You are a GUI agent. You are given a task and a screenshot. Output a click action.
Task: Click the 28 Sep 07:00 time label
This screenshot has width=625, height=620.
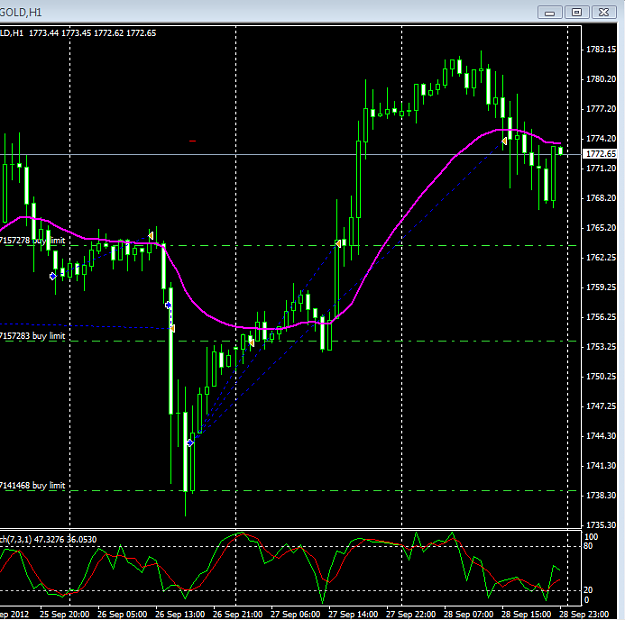tap(468, 614)
